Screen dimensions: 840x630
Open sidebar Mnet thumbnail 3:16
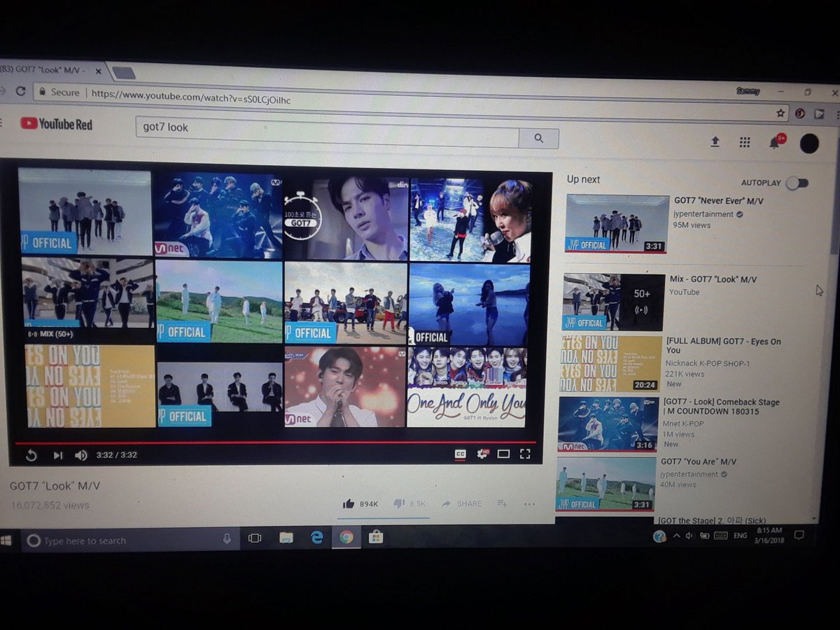coord(608,424)
